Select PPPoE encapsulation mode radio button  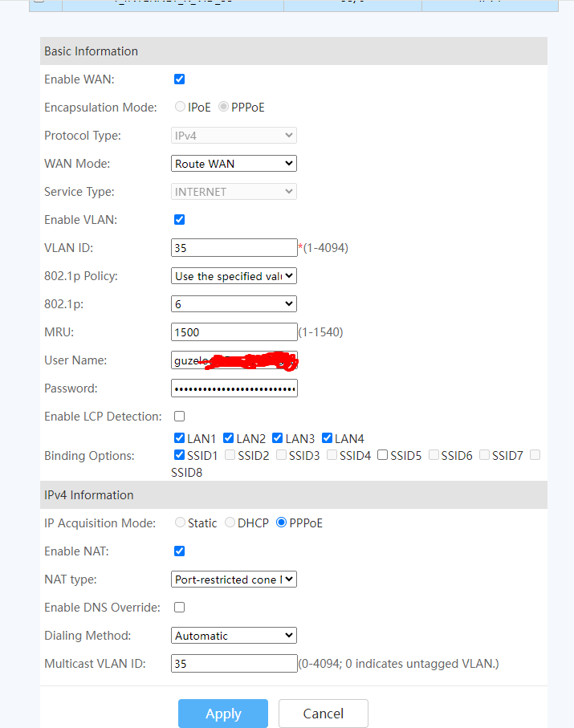tap(223, 107)
